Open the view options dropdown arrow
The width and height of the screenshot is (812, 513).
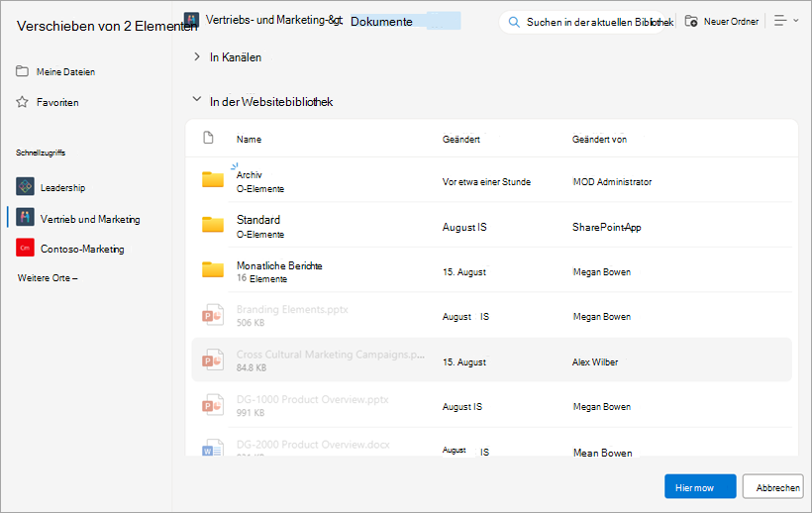[x=796, y=21]
